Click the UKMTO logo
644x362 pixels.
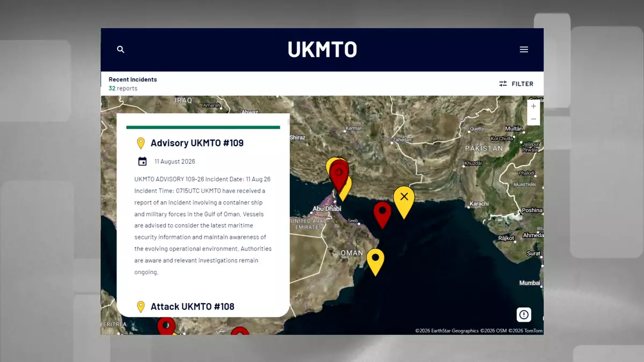click(322, 49)
